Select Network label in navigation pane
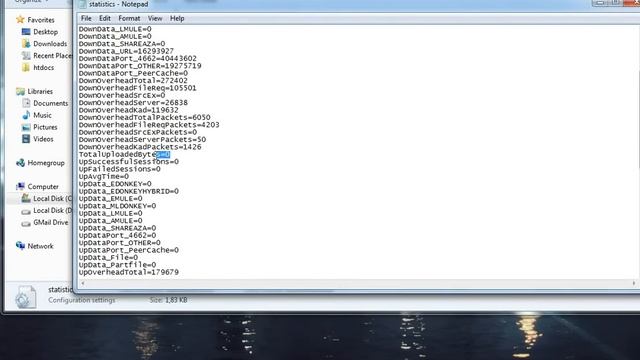 tap(40, 246)
